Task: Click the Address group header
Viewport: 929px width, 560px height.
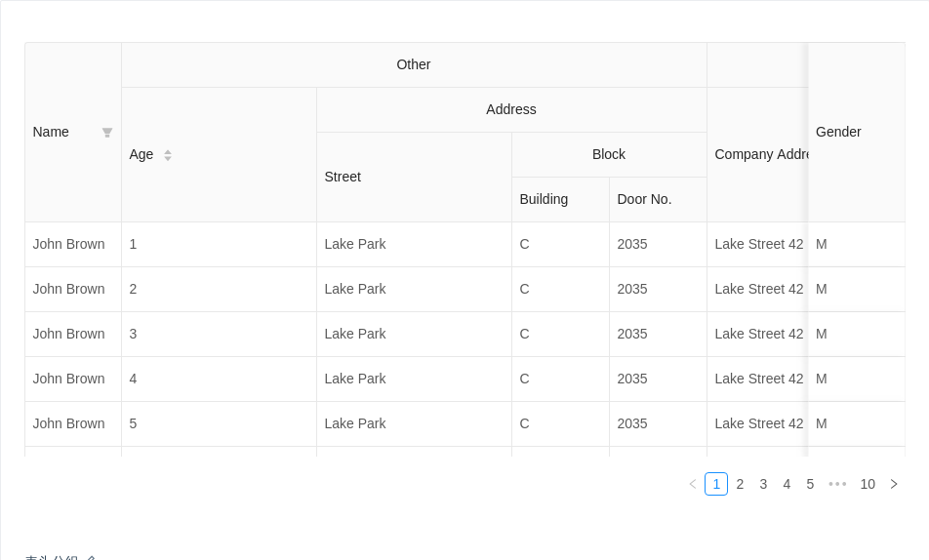Action: 511,109
